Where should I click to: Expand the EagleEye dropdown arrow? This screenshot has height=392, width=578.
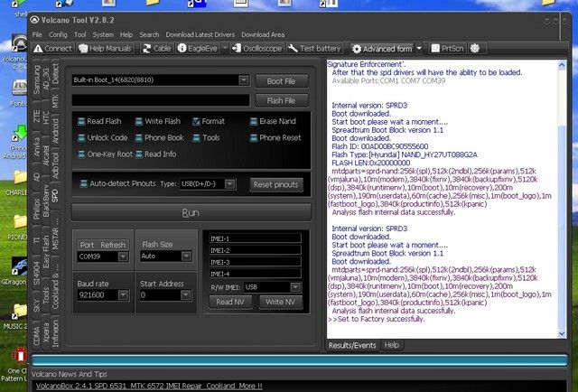point(225,48)
